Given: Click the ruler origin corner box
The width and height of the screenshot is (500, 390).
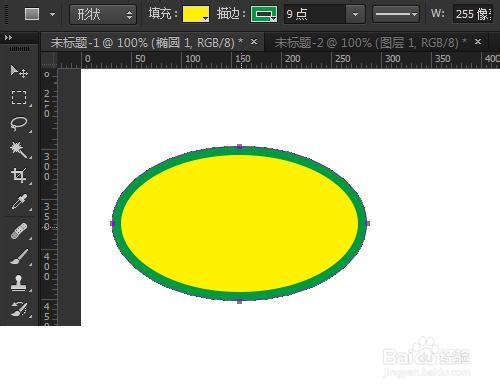Looking at the screenshot, I should (x=49, y=60).
